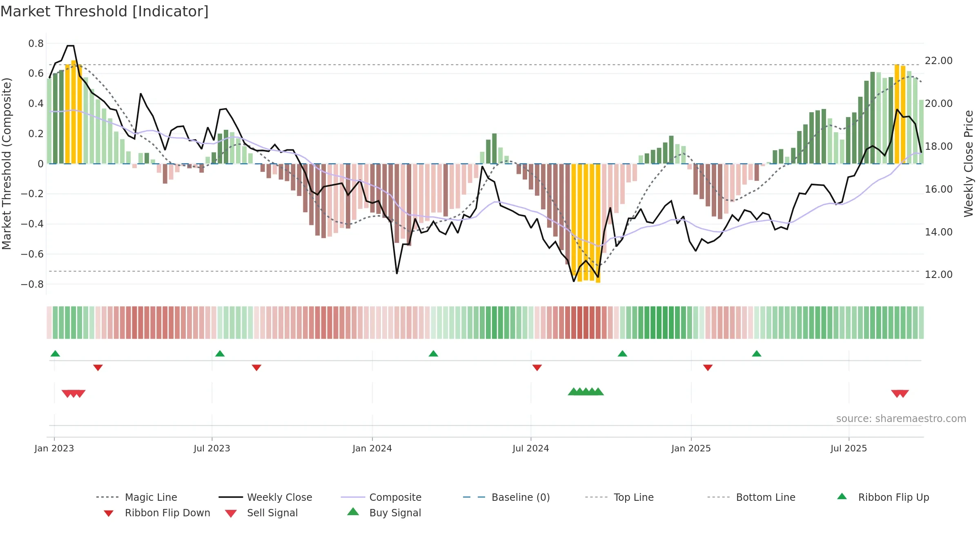Click the Market Threshold (Composite) axis title
The width and height of the screenshot is (980, 551).
coord(7,164)
